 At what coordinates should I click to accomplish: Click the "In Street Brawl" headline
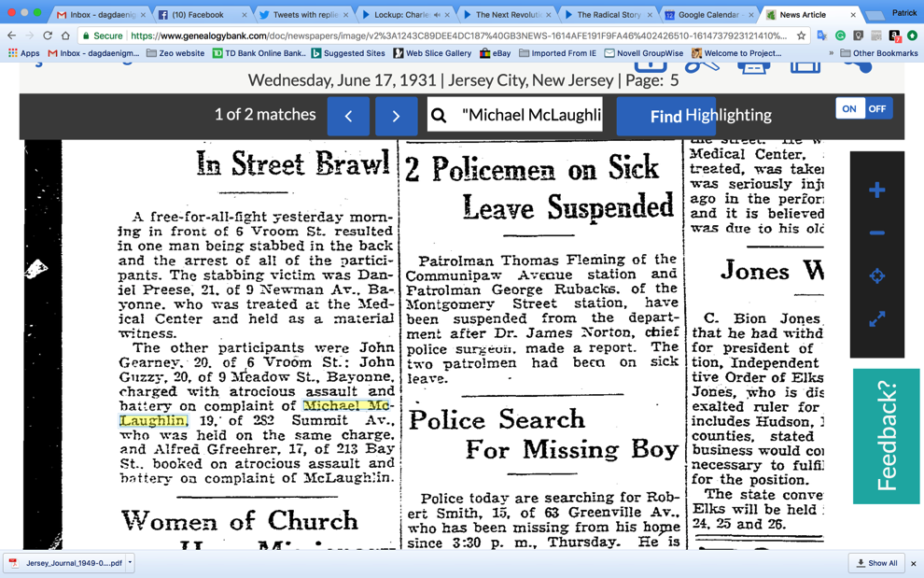point(293,163)
